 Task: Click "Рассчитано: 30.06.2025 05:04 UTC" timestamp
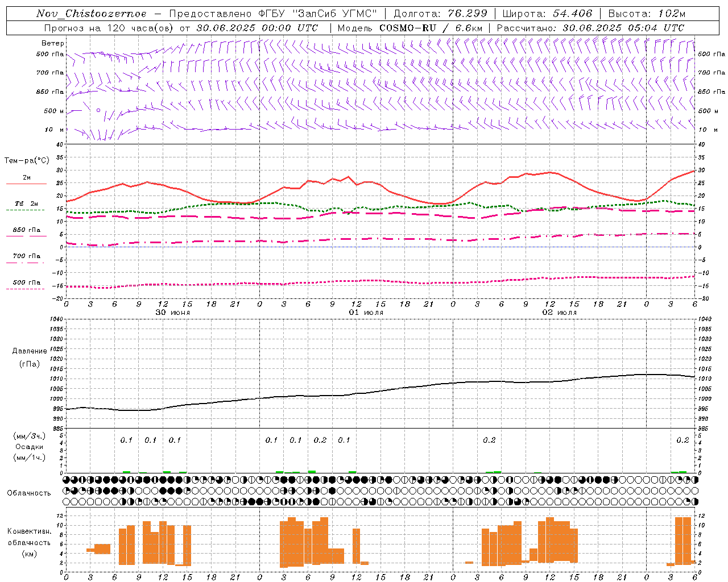pos(590,28)
